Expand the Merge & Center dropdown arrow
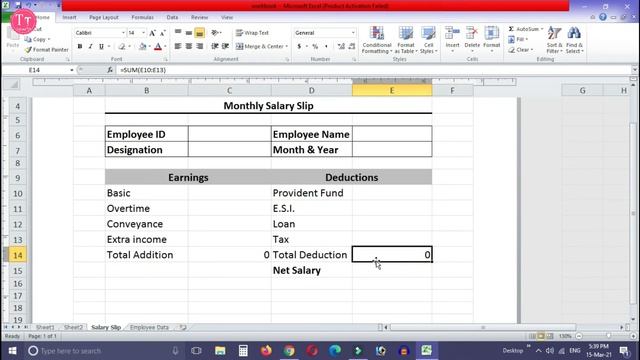This screenshot has height=360, width=640. click(287, 47)
